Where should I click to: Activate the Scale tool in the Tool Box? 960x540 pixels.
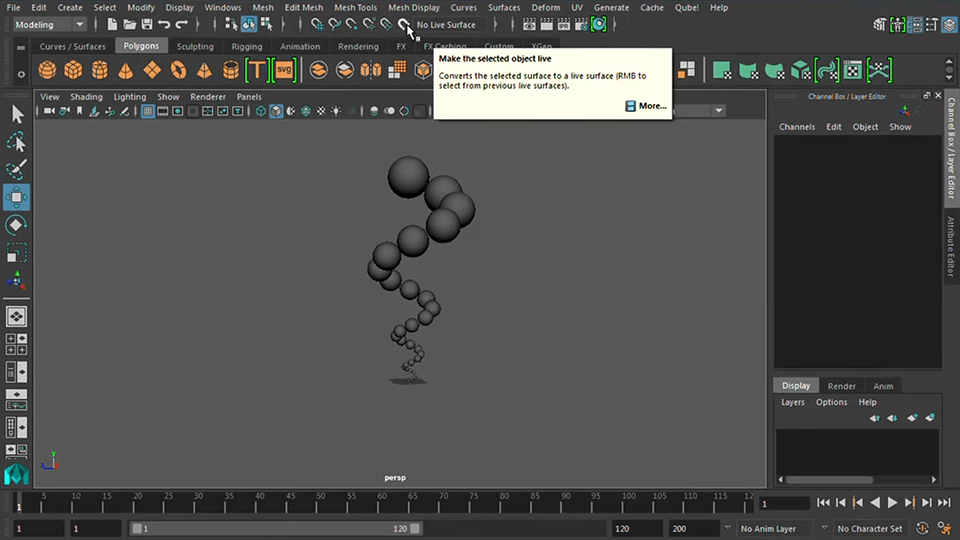click(17, 252)
